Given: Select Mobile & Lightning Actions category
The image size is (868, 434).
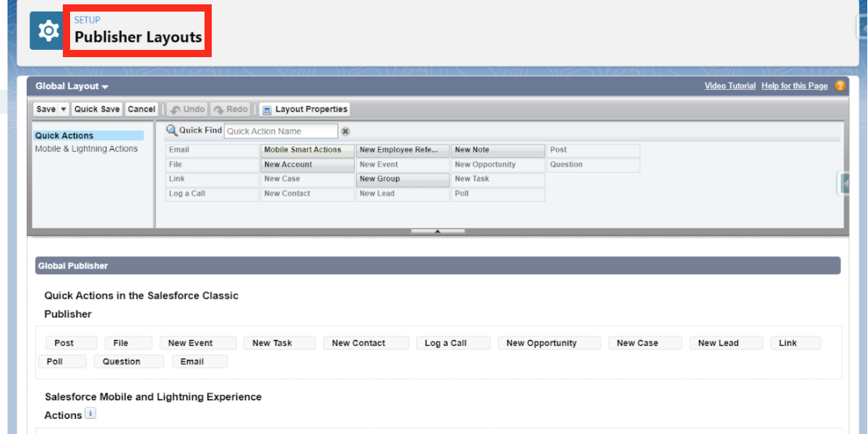Looking at the screenshot, I should pyautogui.click(x=87, y=148).
